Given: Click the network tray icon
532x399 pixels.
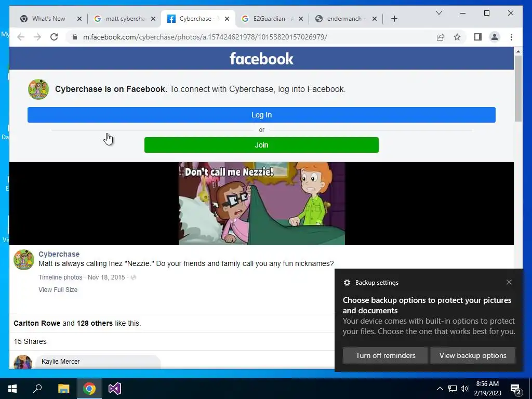Looking at the screenshot, I should click(x=453, y=389).
